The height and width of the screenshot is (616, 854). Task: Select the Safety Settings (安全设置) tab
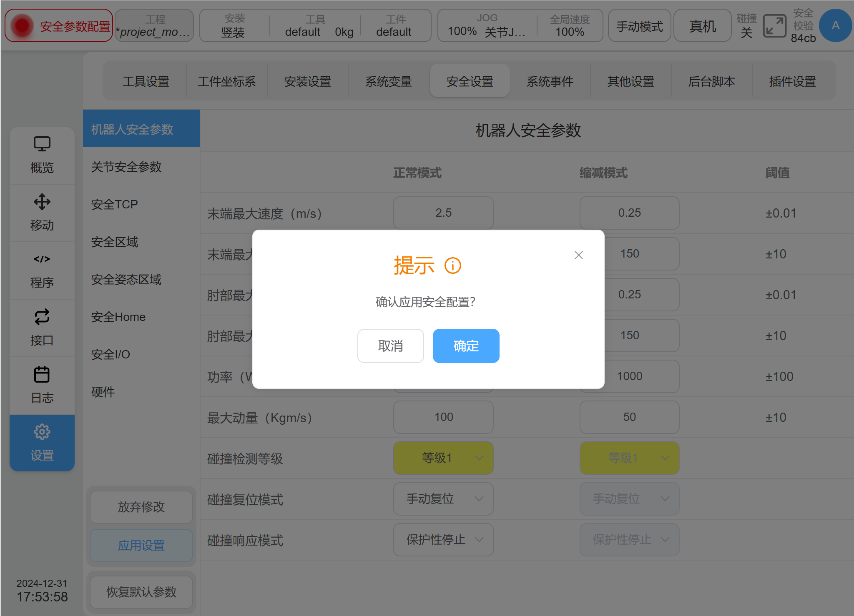tap(470, 81)
